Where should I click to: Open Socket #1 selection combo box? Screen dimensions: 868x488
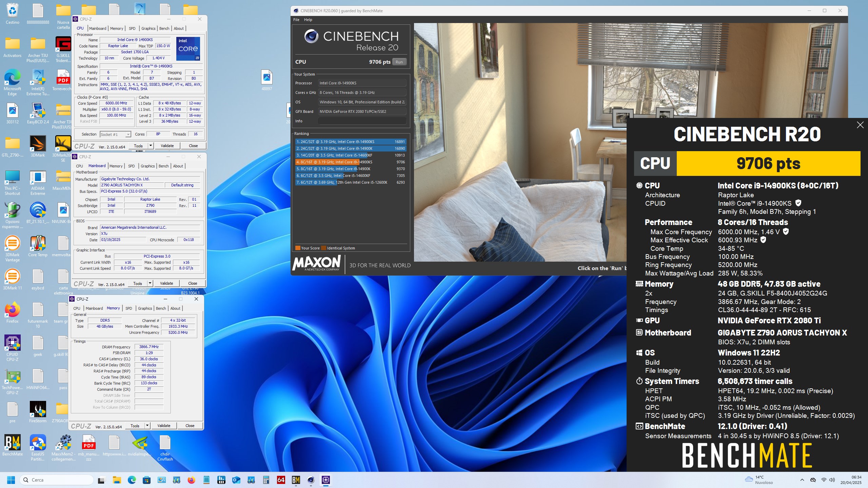click(x=115, y=135)
